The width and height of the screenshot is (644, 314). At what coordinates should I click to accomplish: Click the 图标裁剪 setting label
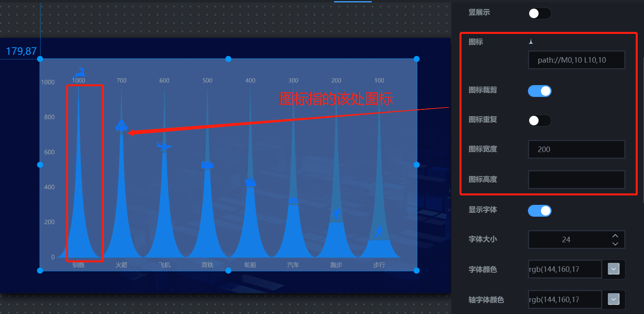(483, 90)
